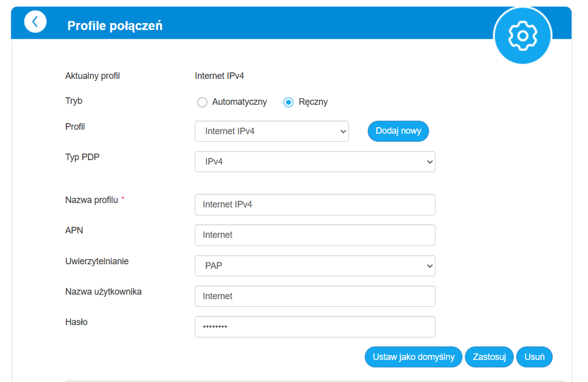Expand the Typ PDP dropdown
Screen dimensions: 588x382
point(315,162)
